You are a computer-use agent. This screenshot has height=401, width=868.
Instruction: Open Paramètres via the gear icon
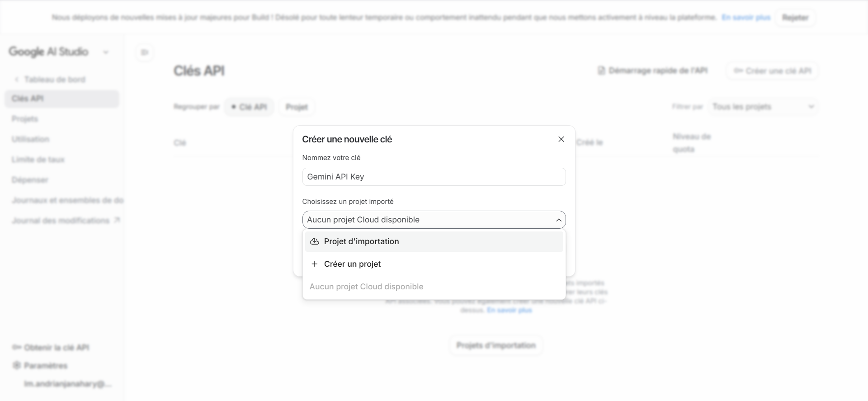point(17,365)
